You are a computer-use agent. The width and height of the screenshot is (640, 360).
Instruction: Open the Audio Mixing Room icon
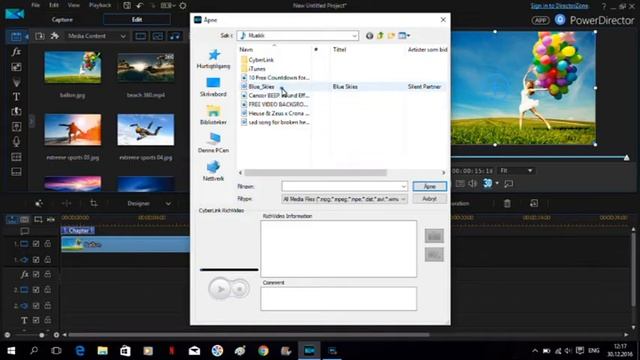pos(16,127)
